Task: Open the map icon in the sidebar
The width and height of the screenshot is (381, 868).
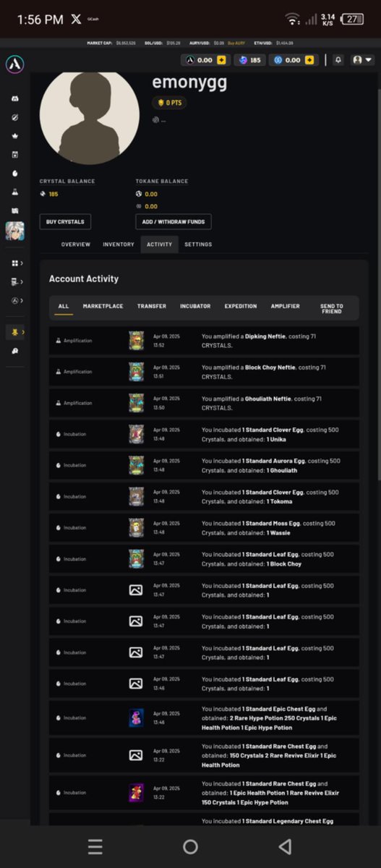Action: click(x=14, y=210)
